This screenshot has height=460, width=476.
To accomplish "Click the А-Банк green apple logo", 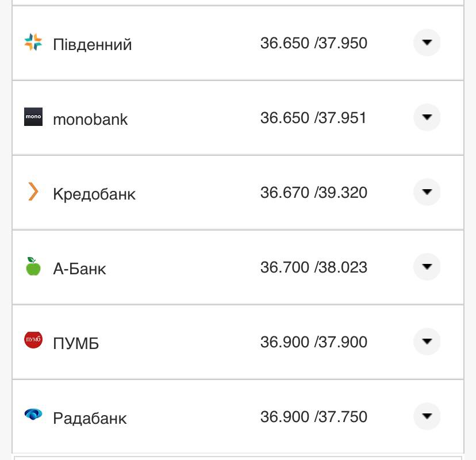I will pyautogui.click(x=33, y=266).
